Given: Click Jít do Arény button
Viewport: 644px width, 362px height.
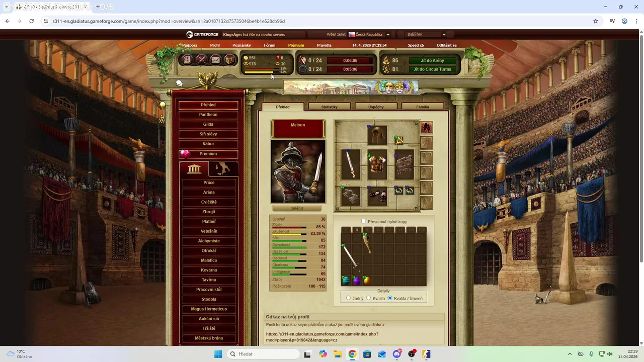Looking at the screenshot, I should [432, 60].
